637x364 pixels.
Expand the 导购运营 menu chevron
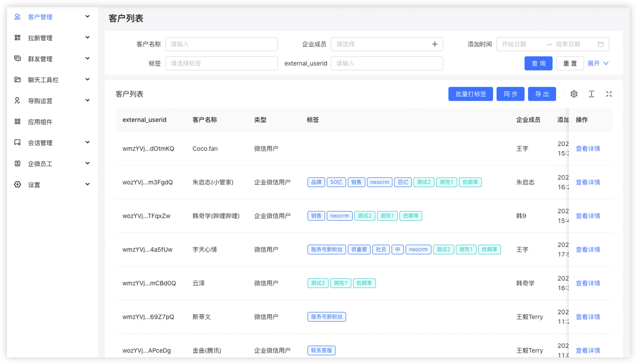tap(88, 100)
